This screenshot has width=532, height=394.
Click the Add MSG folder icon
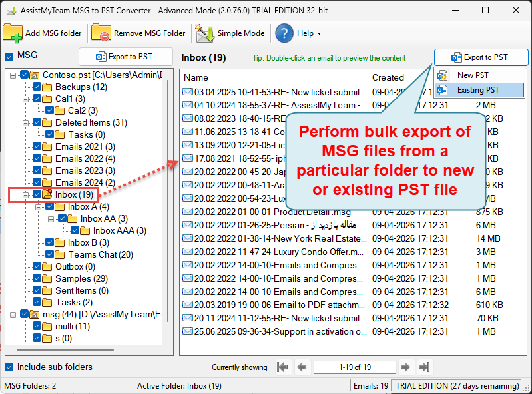point(12,33)
